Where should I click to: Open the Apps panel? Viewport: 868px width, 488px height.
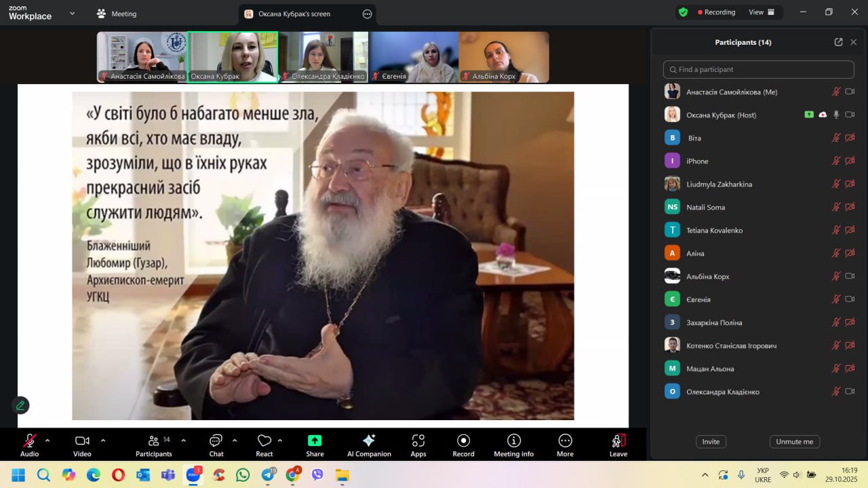coord(418,445)
